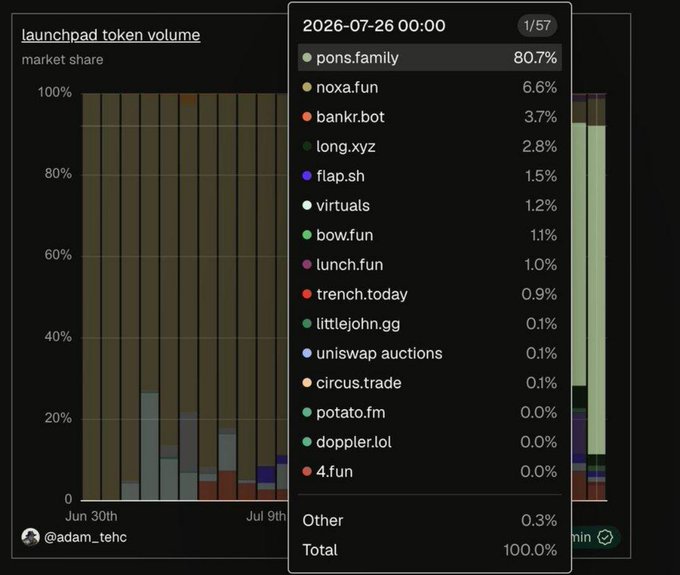Click the market share subtitle

62,59
